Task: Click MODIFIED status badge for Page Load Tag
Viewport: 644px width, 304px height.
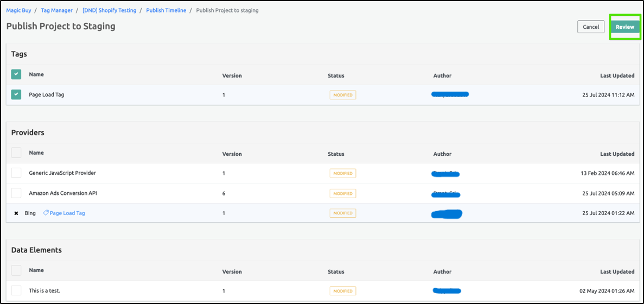Action: coord(343,95)
